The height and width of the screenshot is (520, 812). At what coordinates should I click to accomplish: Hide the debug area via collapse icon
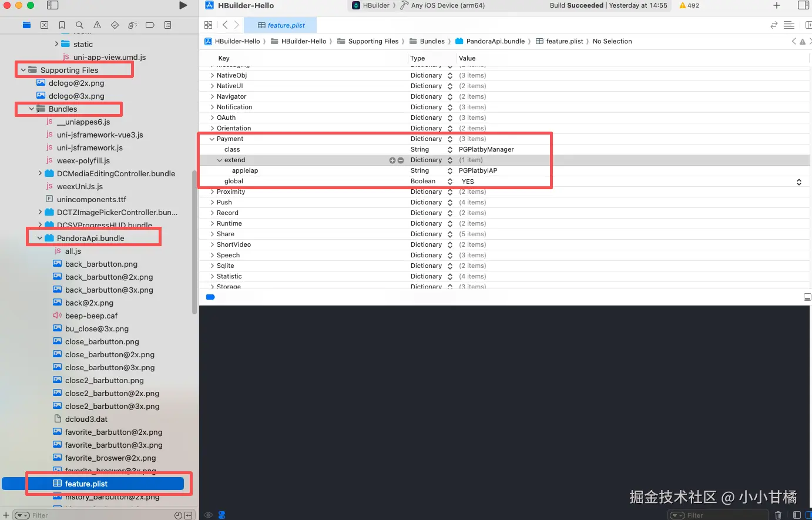tap(807, 297)
